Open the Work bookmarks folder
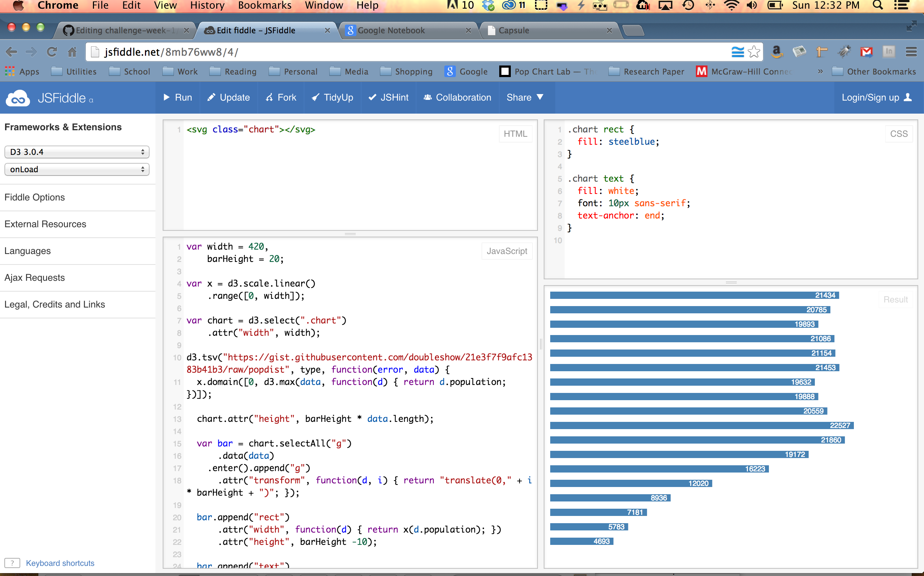 point(180,72)
